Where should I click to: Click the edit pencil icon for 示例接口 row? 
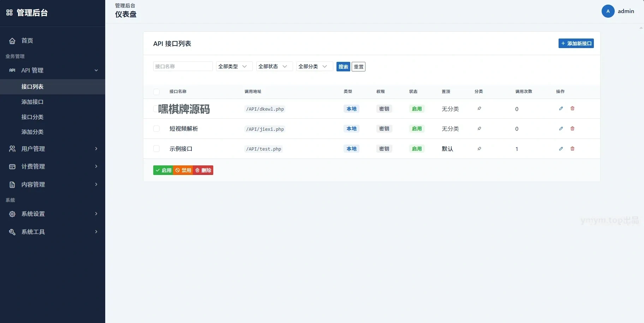tap(561, 149)
